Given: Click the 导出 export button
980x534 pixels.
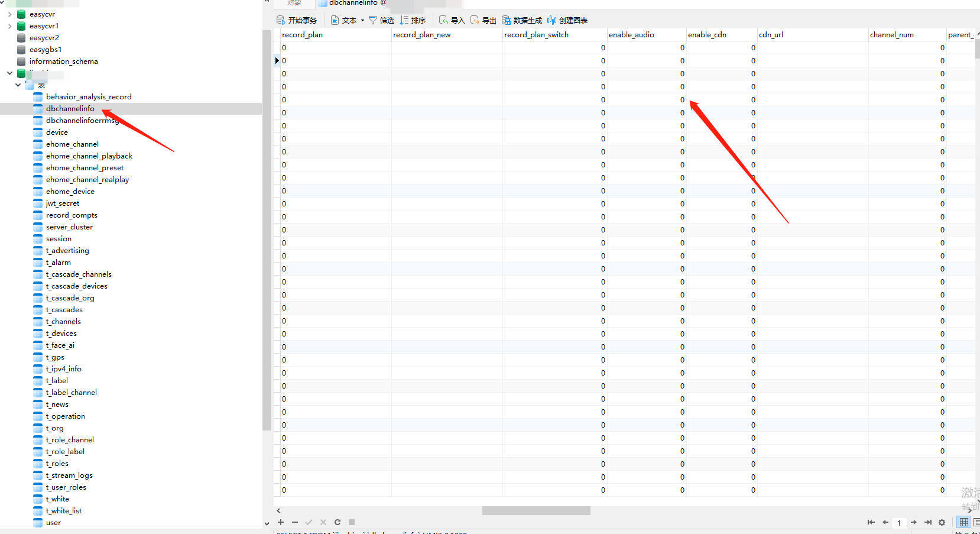Looking at the screenshot, I should (483, 20).
